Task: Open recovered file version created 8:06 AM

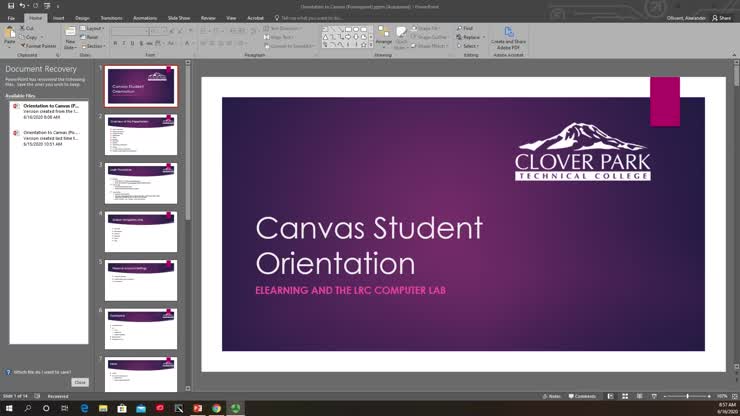Action: tap(49, 111)
